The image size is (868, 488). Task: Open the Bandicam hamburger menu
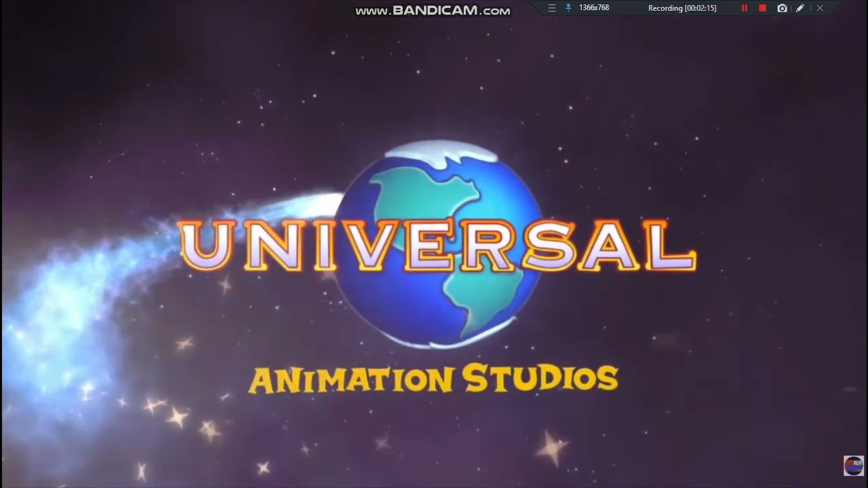(x=552, y=8)
